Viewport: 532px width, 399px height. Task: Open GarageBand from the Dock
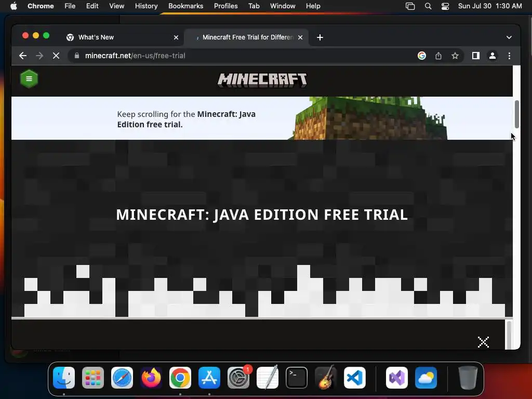pyautogui.click(x=326, y=378)
